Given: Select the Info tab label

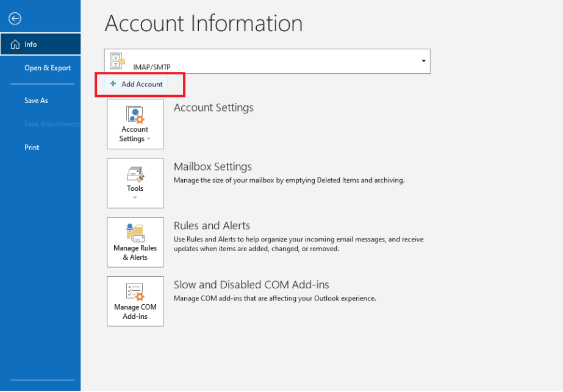Looking at the screenshot, I should click(x=30, y=45).
